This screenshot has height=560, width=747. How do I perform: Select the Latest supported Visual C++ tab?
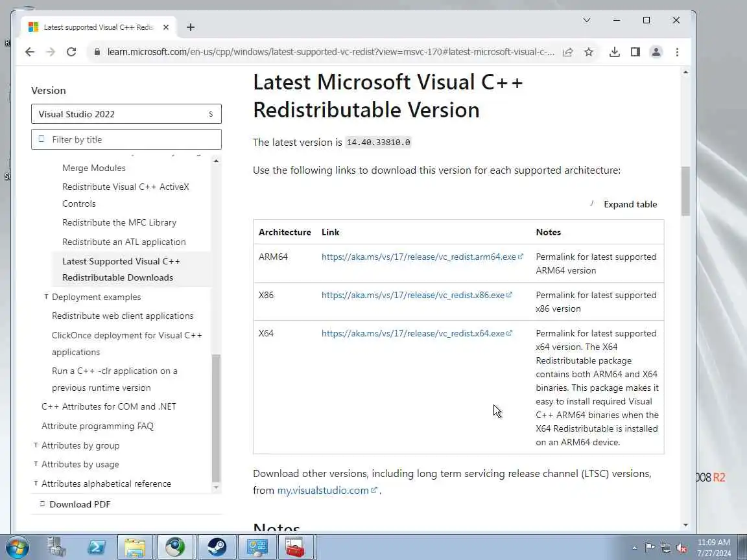[x=99, y=27]
